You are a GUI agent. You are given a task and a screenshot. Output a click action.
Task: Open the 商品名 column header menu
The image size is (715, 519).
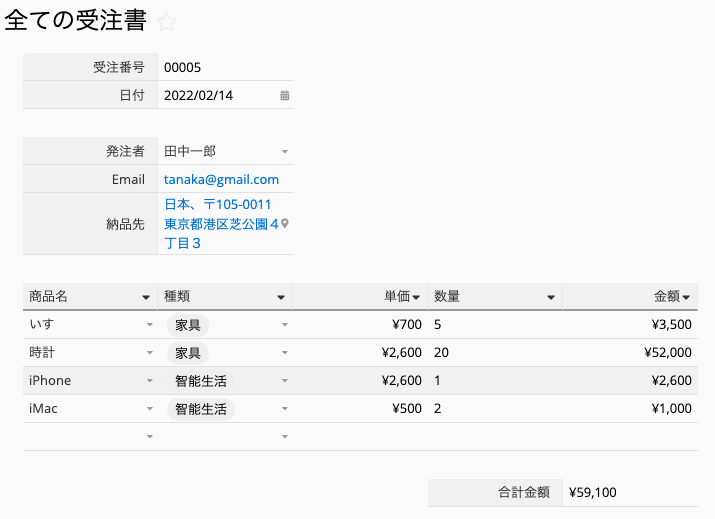[146, 297]
